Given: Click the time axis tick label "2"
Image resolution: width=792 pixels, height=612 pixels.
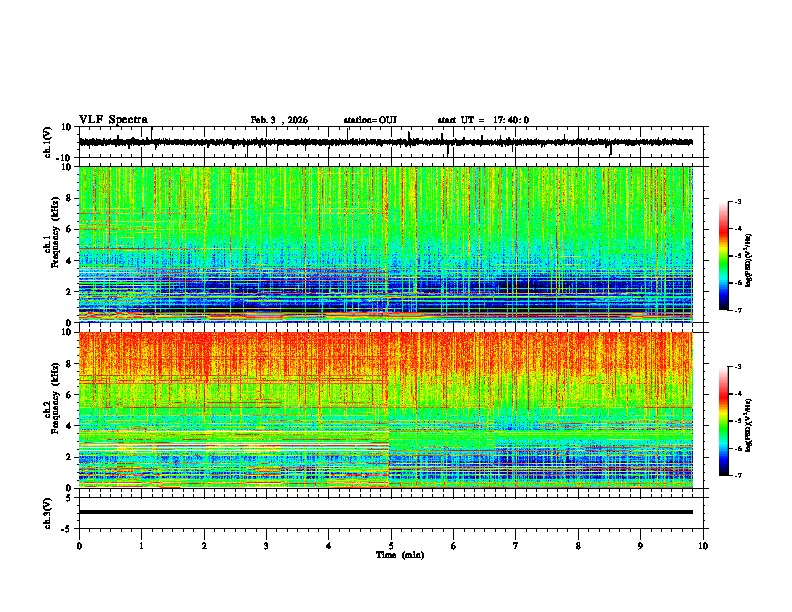Looking at the screenshot, I should 204,546.
